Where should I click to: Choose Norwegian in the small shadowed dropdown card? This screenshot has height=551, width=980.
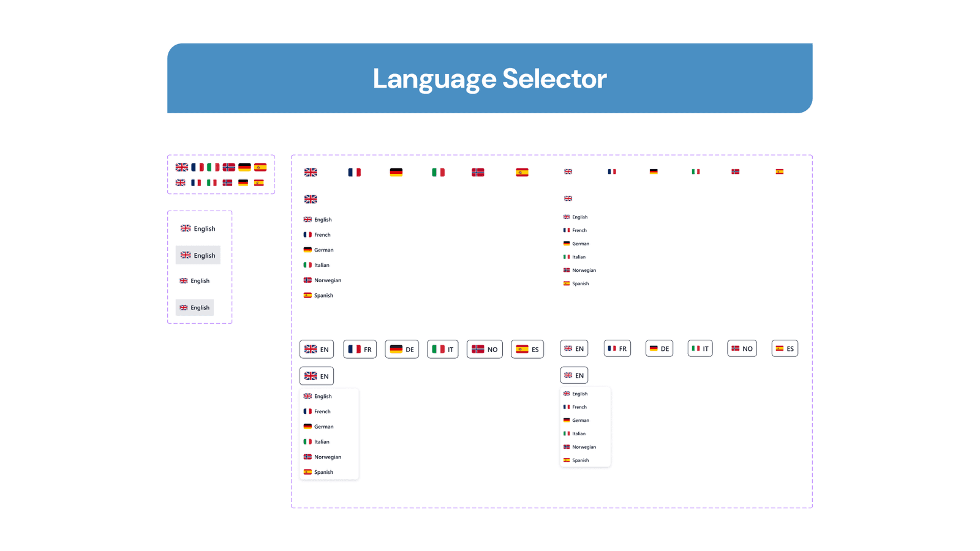point(585,447)
